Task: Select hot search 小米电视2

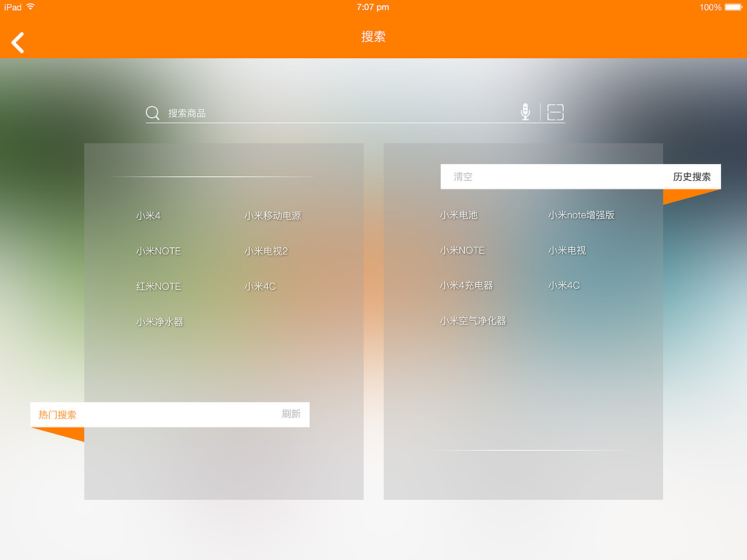Action: point(266,251)
